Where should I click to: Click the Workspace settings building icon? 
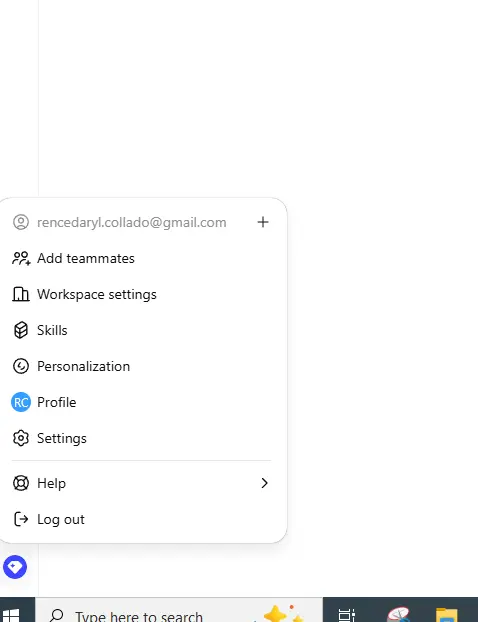(x=21, y=294)
